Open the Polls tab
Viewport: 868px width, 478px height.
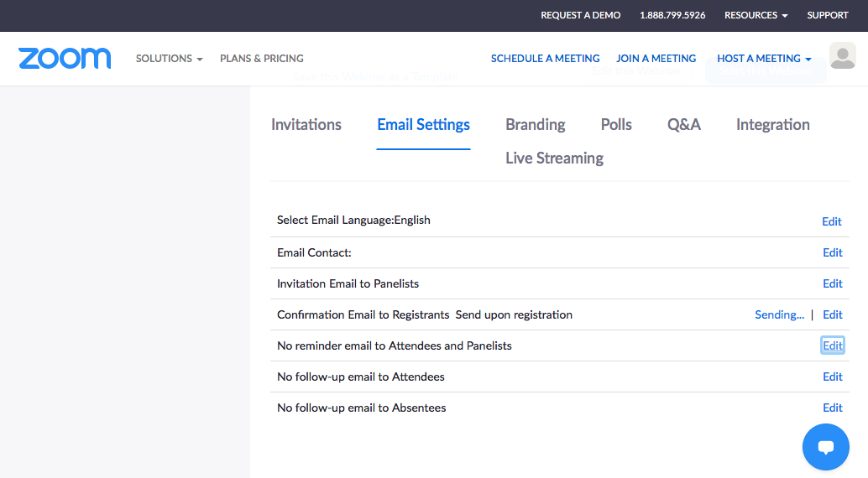616,125
